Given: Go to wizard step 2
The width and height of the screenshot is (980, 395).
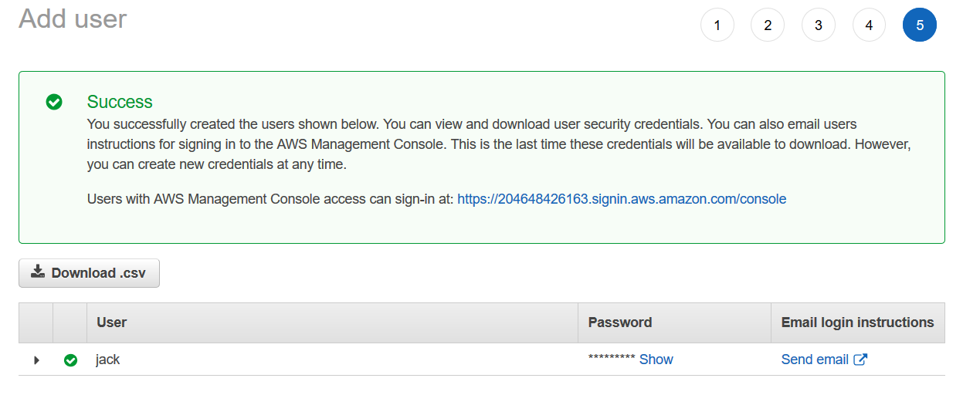Looking at the screenshot, I should point(768,25).
